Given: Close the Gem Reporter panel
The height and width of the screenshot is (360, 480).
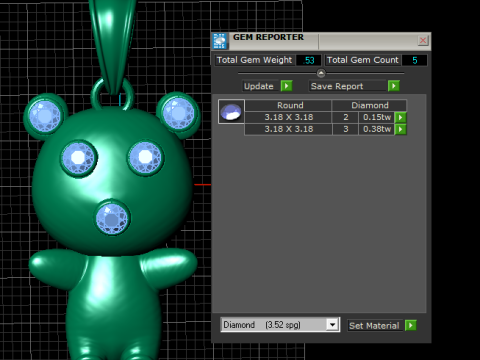Looking at the screenshot, I should pos(423,41).
